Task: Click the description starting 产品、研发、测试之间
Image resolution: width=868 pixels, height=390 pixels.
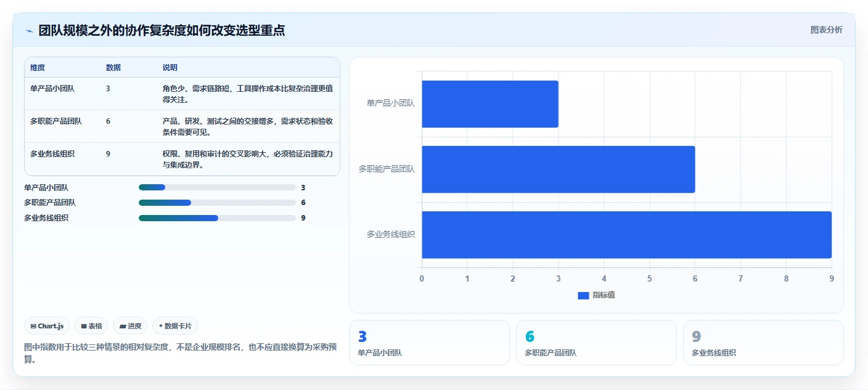Action: point(248,126)
